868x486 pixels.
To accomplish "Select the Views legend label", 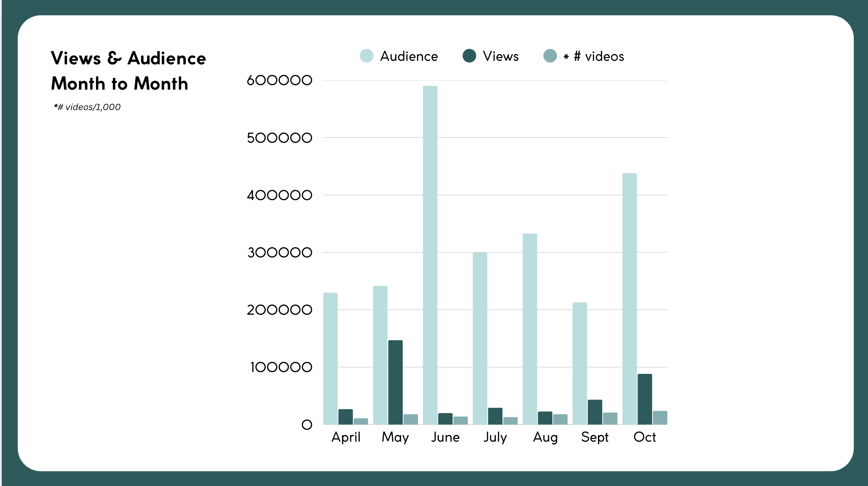I will (501, 56).
